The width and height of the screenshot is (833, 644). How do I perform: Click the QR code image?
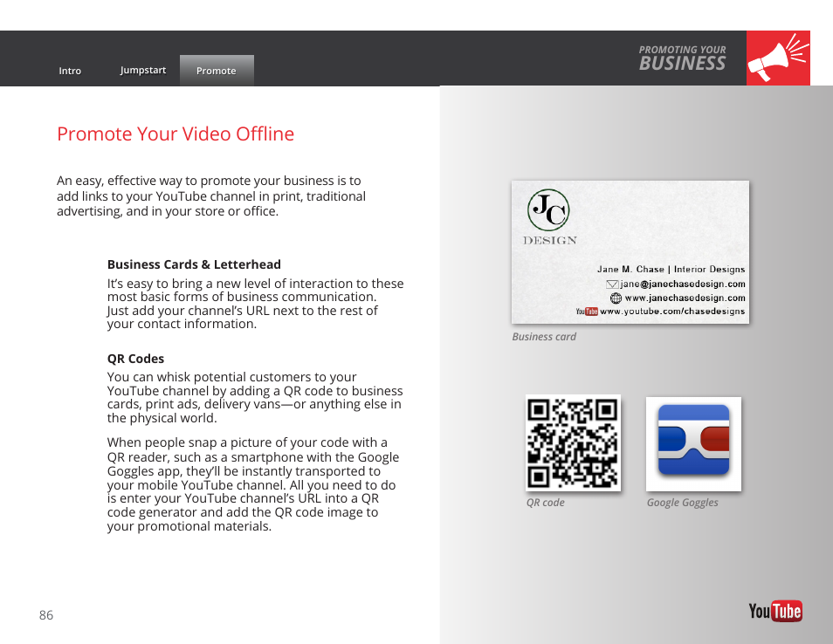coord(573,442)
